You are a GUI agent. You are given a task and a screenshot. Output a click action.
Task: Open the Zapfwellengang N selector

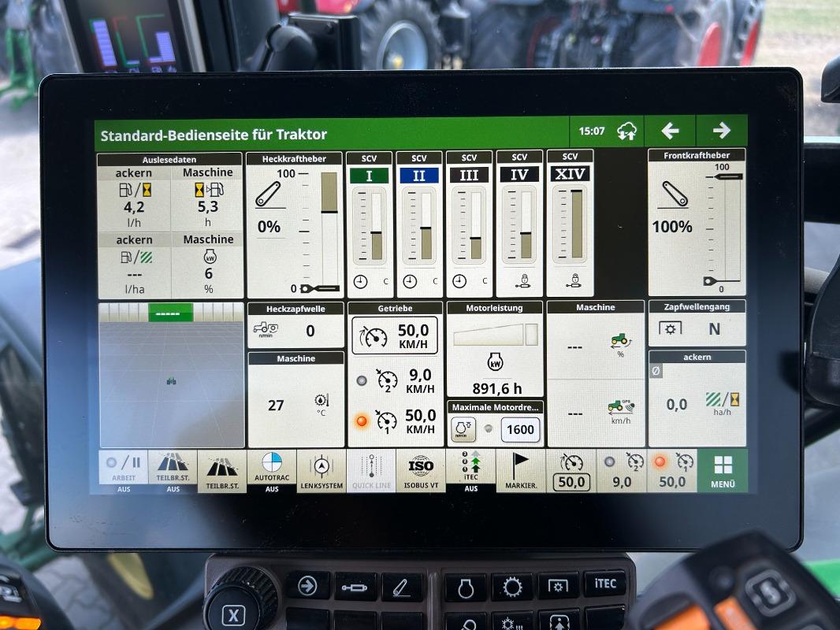click(697, 328)
